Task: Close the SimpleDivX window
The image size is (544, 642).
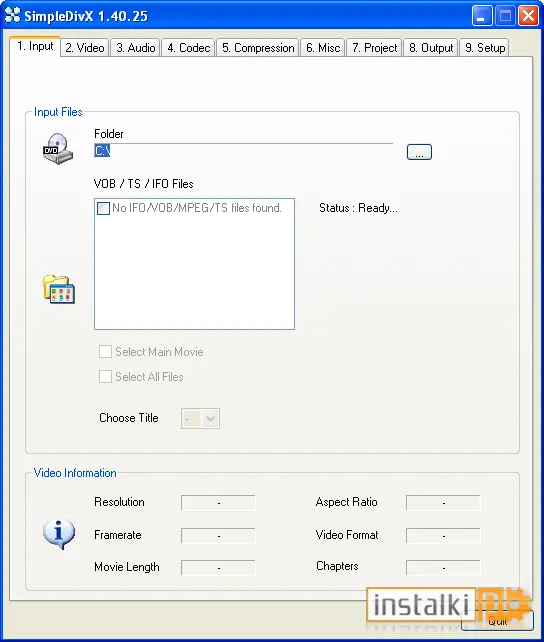Action: [528, 16]
